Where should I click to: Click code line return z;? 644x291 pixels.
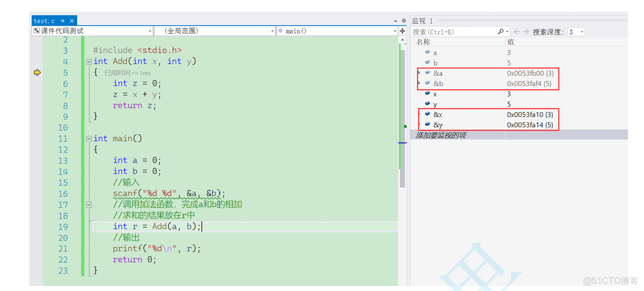(135, 106)
